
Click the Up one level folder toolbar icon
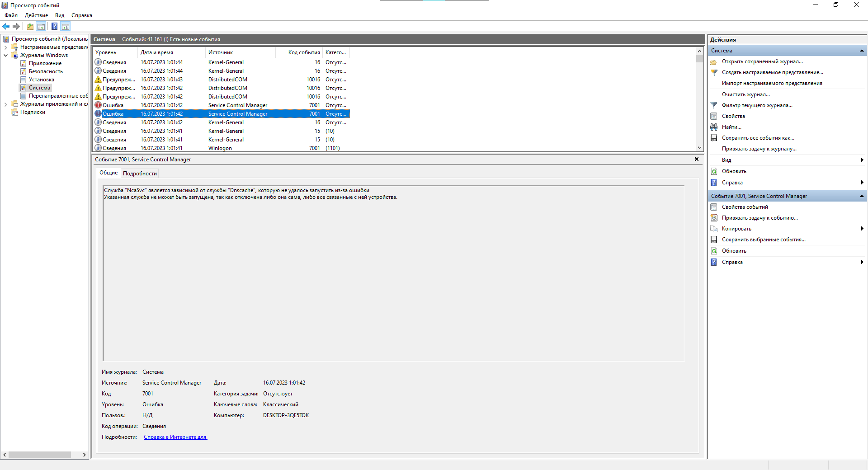click(x=30, y=26)
